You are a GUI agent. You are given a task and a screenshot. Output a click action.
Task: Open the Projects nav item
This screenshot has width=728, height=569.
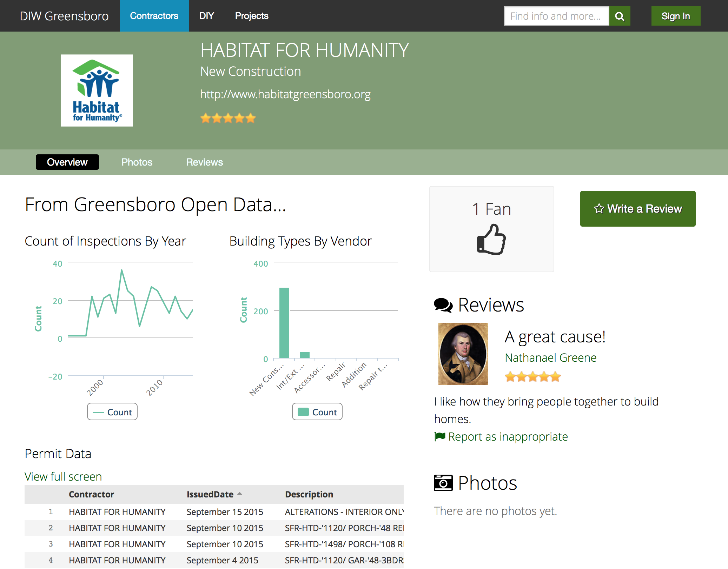(252, 16)
